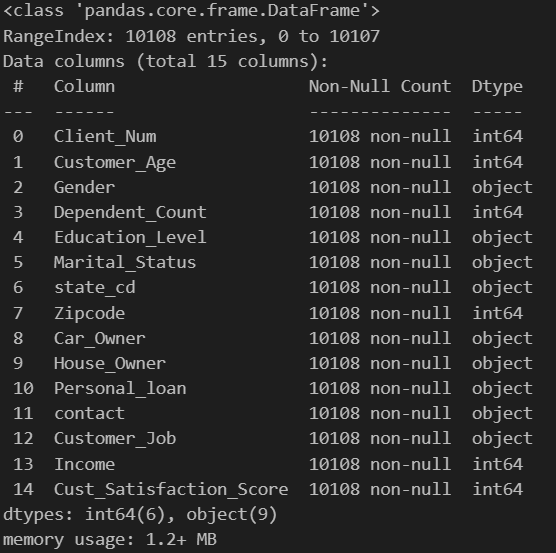Click the Marital_Status column name
The height and width of the screenshot is (553, 556).
125,263
